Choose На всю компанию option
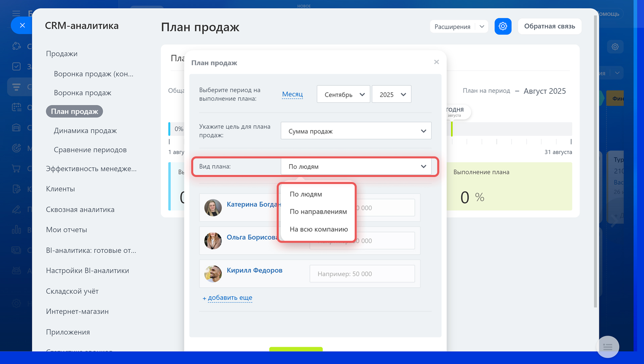 319,229
